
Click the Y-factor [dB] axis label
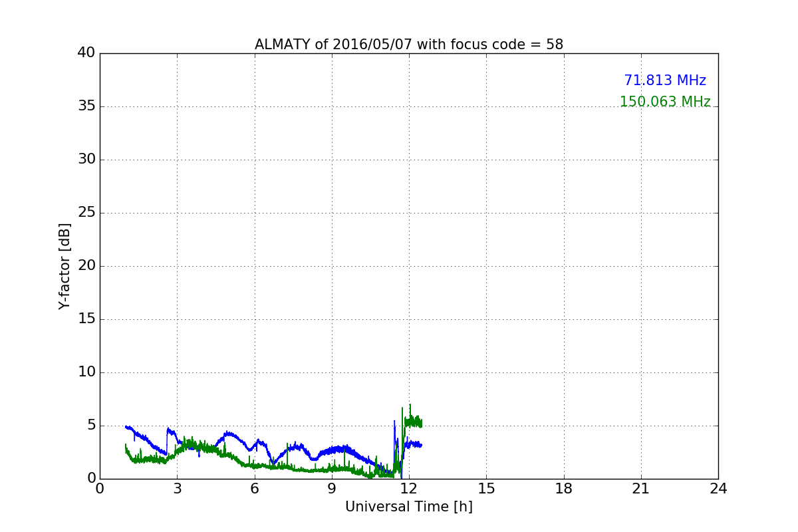point(65,266)
